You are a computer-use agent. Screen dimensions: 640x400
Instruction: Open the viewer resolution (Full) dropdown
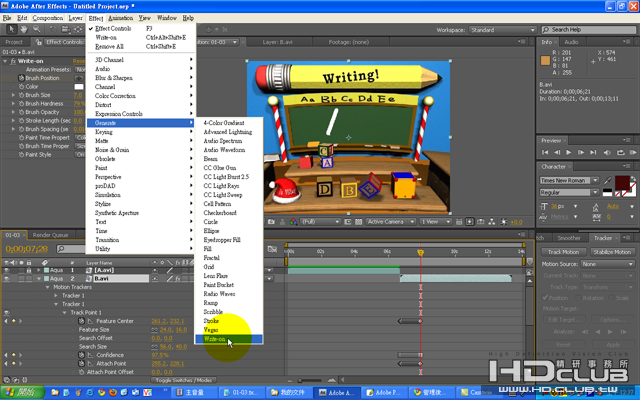(320, 222)
